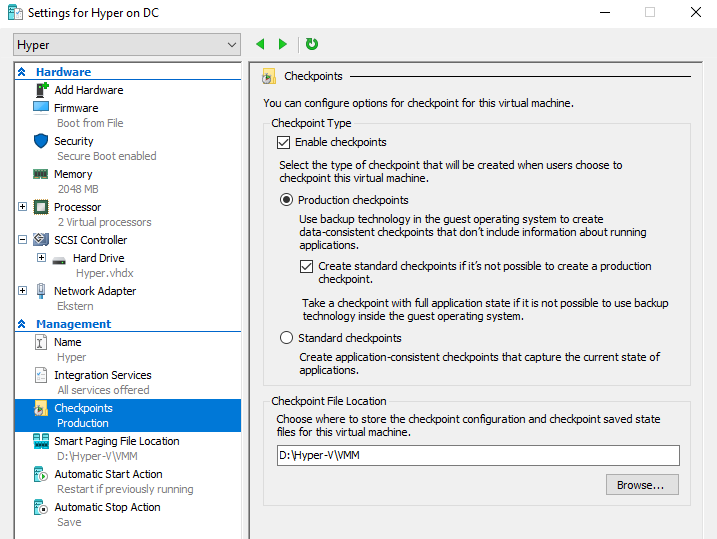Click the green back navigation arrow
Viewport: 717px width, 539px height.
pyautogui.click(x=261, y=44)
